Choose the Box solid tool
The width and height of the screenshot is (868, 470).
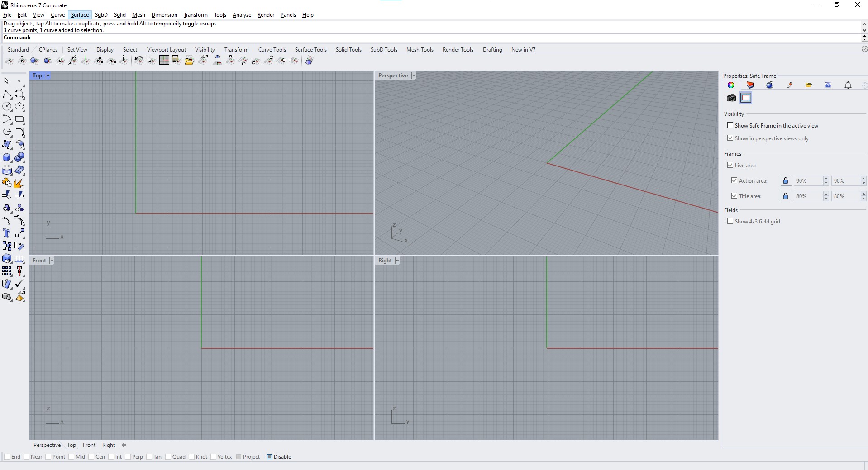click(7, 157)
